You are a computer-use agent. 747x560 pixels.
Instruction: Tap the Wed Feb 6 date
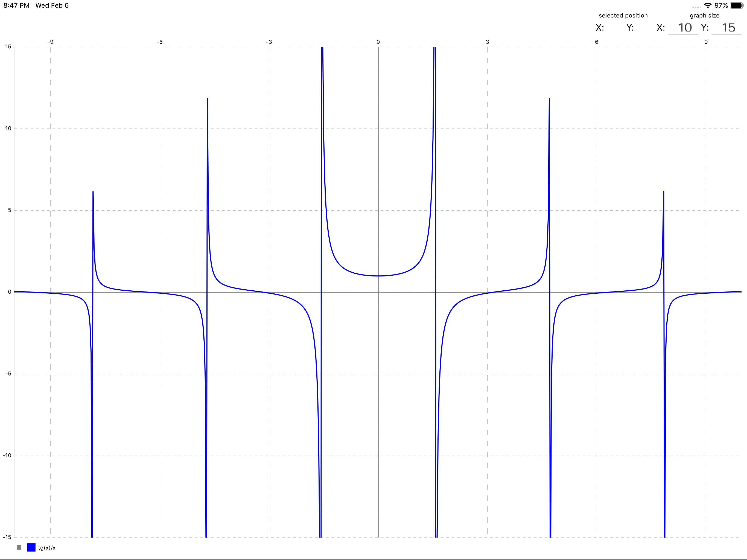[52, 5]
